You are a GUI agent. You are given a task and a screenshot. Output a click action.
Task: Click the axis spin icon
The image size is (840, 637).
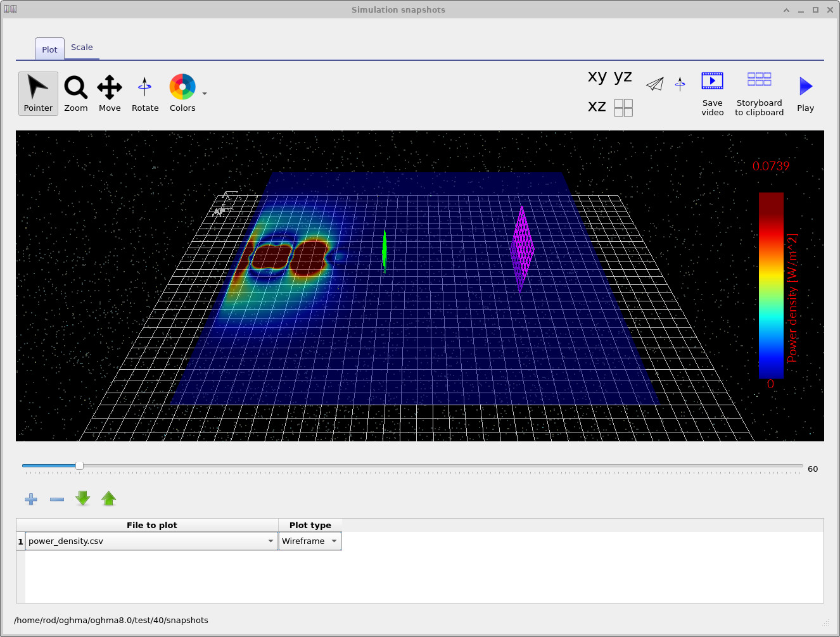(680, 83)
